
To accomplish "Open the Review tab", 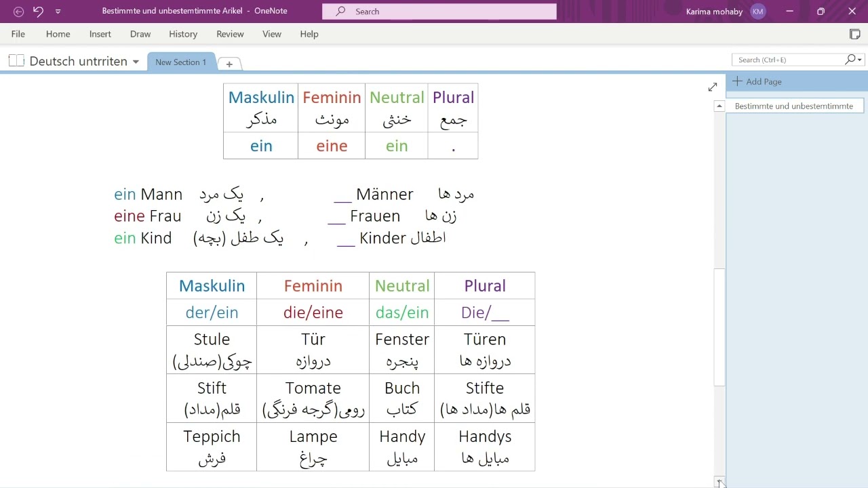I will [x=230, y=34].
